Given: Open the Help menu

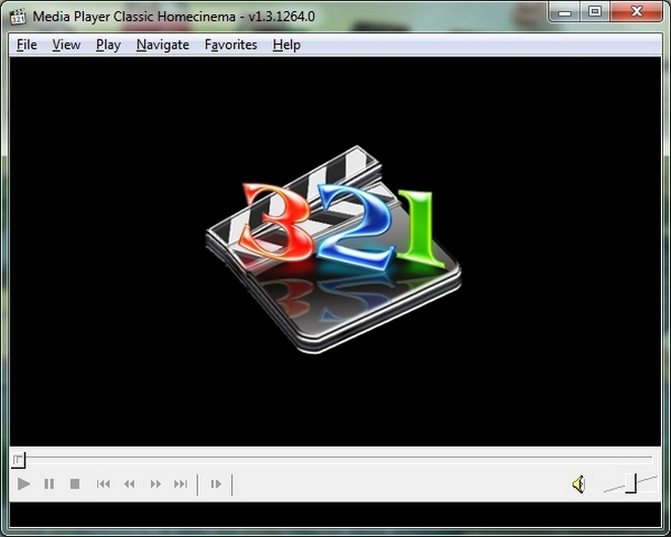Looking at the screenshot, I should pyautogui.click(x=286, y=45).
